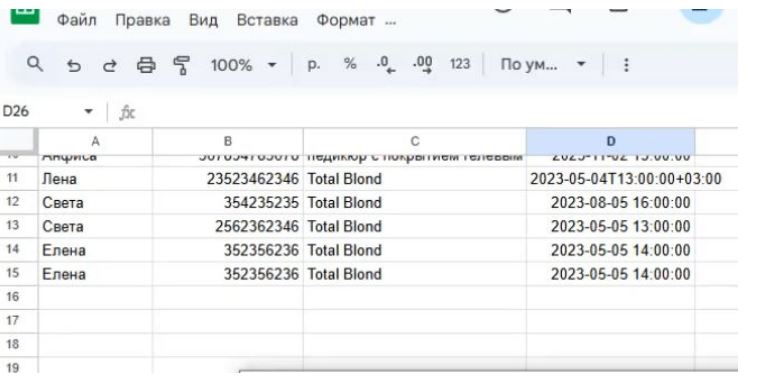Open the Вид menu
Image resolution: width=764 pixels, height=384 pixels.
[203, 20]
